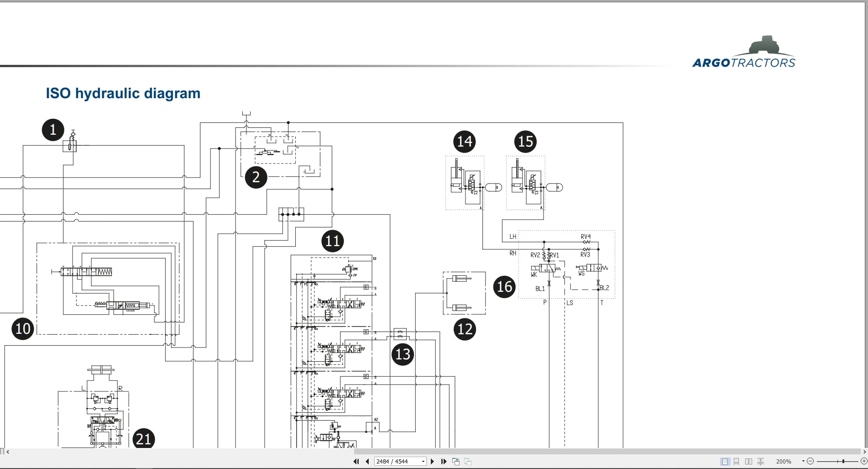Select single page view layout
868x469 pixels.
point(725,461)
